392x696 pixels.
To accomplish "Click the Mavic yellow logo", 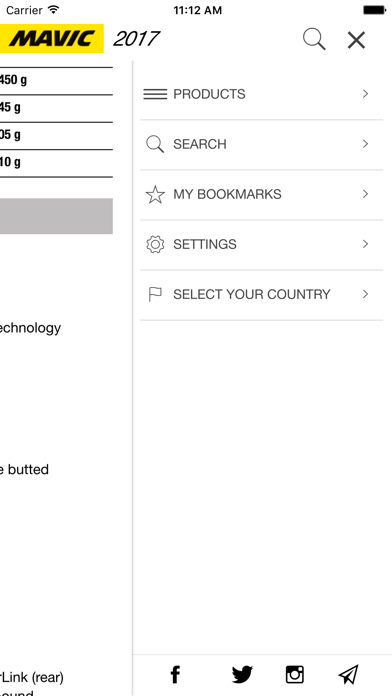I will [x=51, y=39].
